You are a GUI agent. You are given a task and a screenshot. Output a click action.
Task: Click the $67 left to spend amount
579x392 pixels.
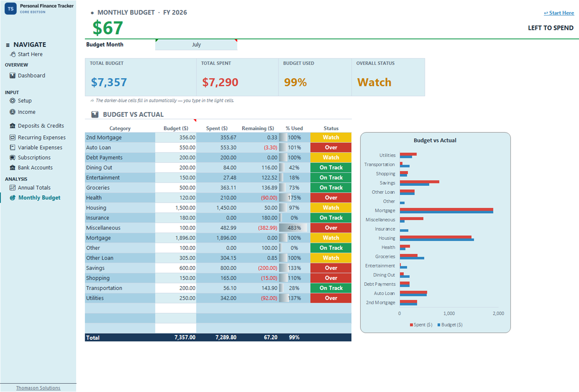(x=108, y=28)
